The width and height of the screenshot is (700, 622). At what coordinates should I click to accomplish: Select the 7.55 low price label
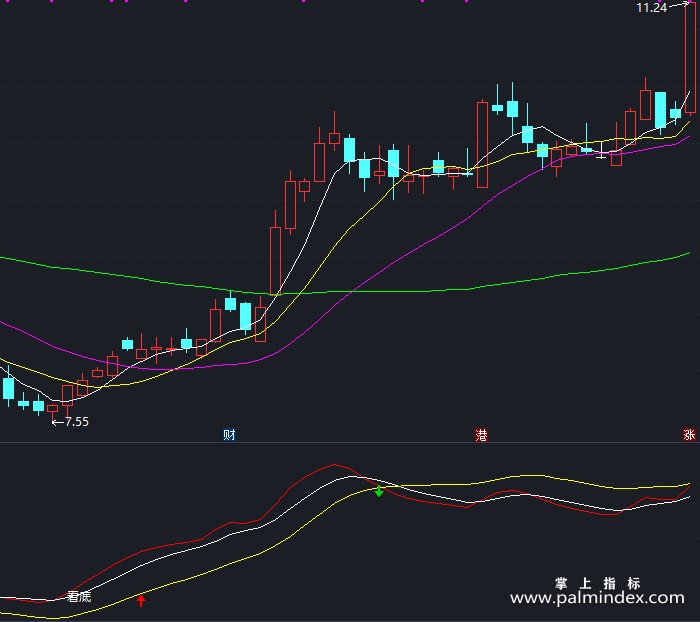click(x=77, y=422)
